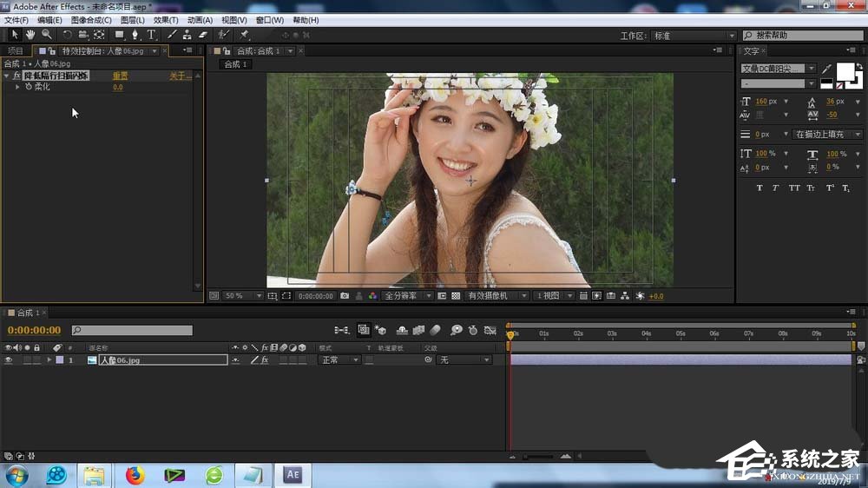Toggle the fx switch on 降低隔行扫描闪烁 effect
Screen dimensions: 868x488
click(16, 76)
